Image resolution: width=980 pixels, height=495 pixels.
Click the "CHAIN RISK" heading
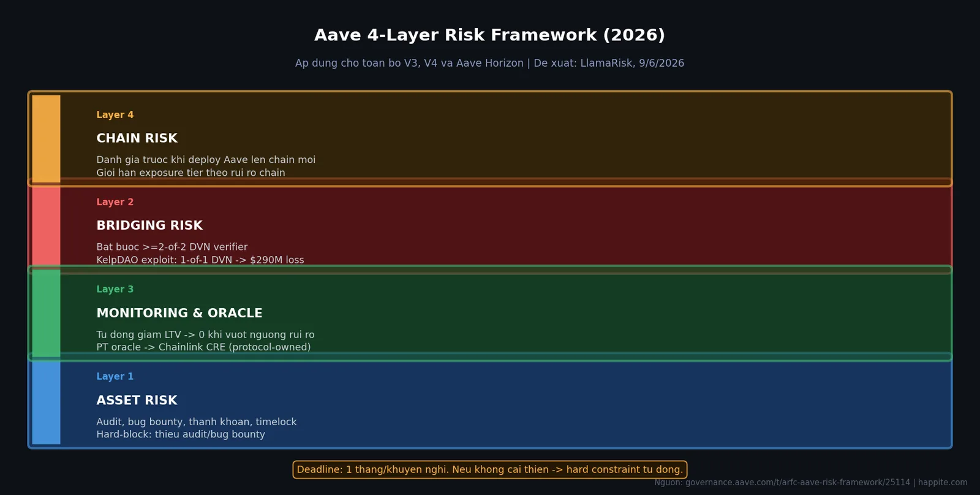(137, 138)
